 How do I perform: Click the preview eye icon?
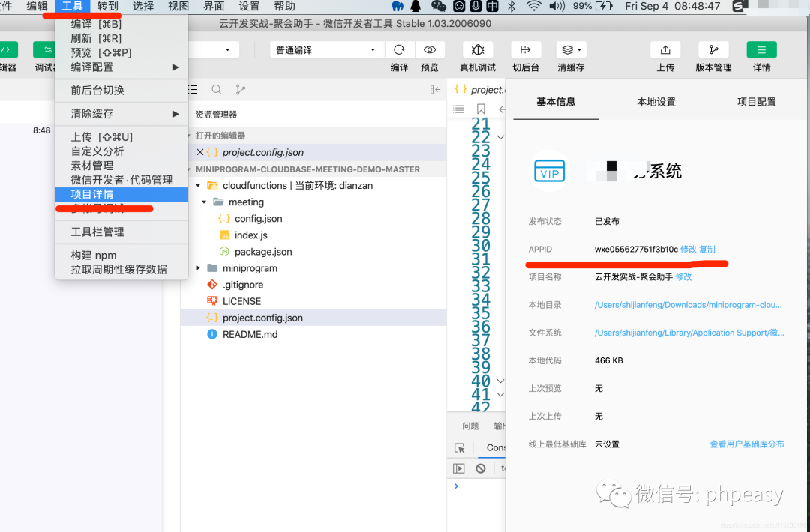[429, 50]
